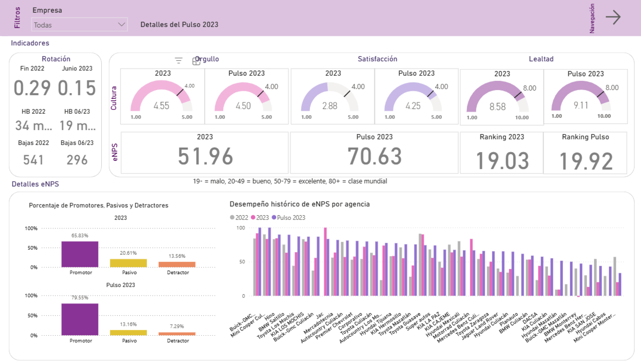
Task: Click the Navegación right arrow icon
Action: 613,17
